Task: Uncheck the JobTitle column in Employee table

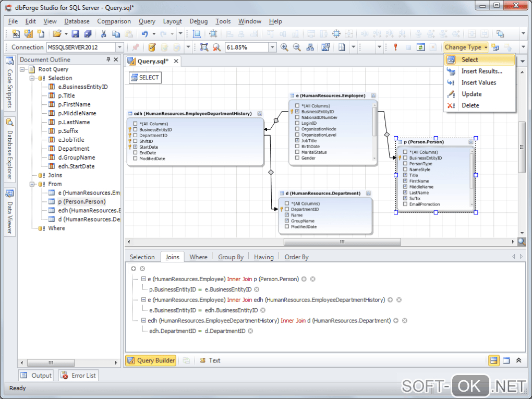Action: tap(297, 140)
